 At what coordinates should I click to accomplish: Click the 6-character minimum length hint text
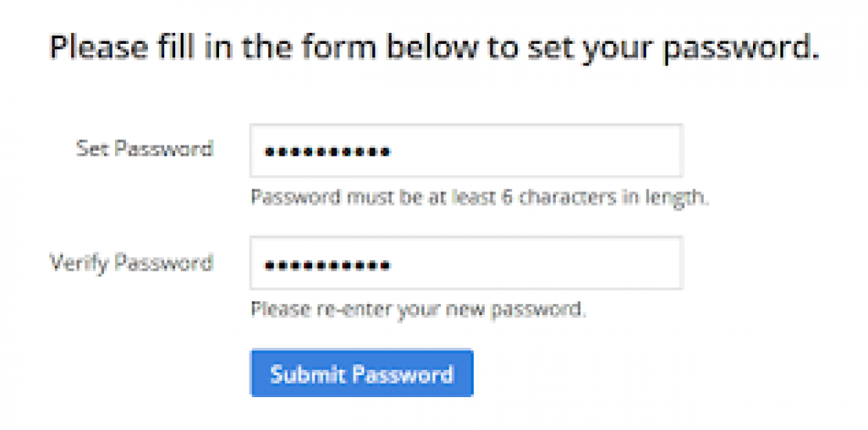pyautogui.click(x=479, y=197)
